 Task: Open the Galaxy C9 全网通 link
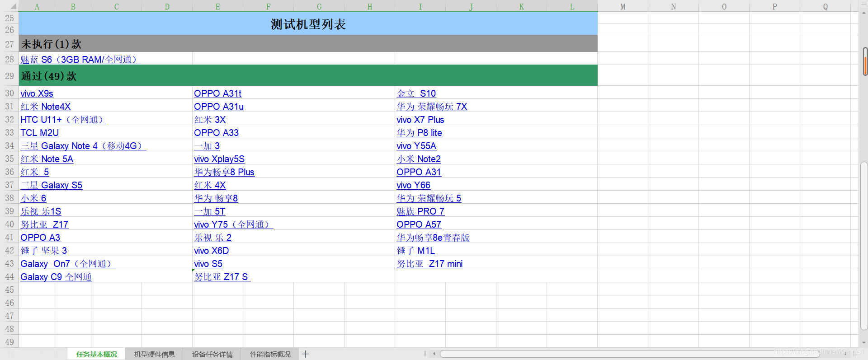[x=56, y=277]
